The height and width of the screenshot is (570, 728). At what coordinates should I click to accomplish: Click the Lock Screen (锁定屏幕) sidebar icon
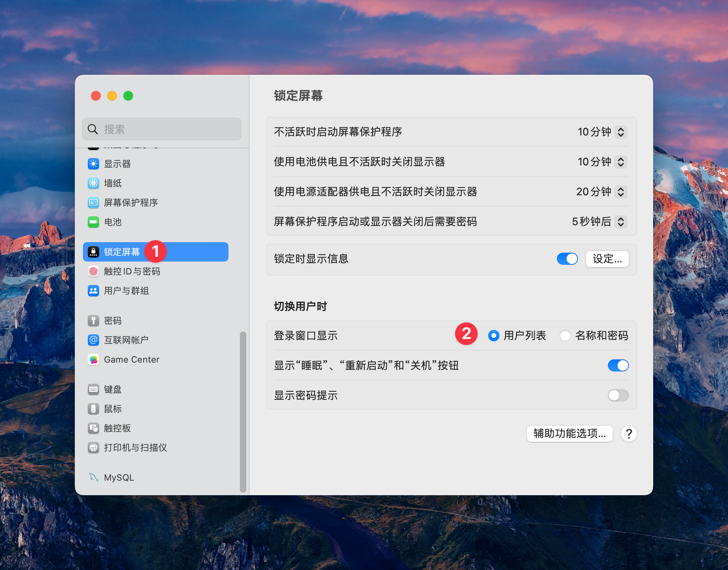pos(93,252)
